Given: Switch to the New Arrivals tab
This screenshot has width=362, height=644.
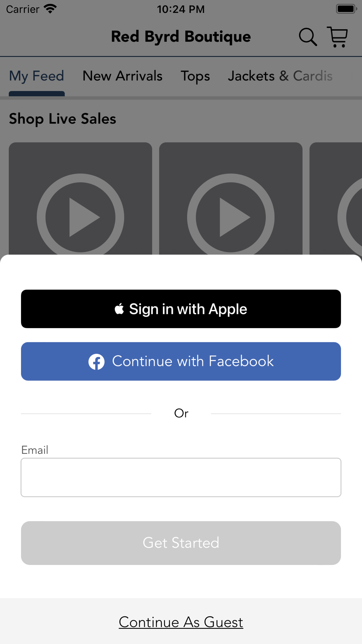Looking at the screenshot, I should point(122,76).
